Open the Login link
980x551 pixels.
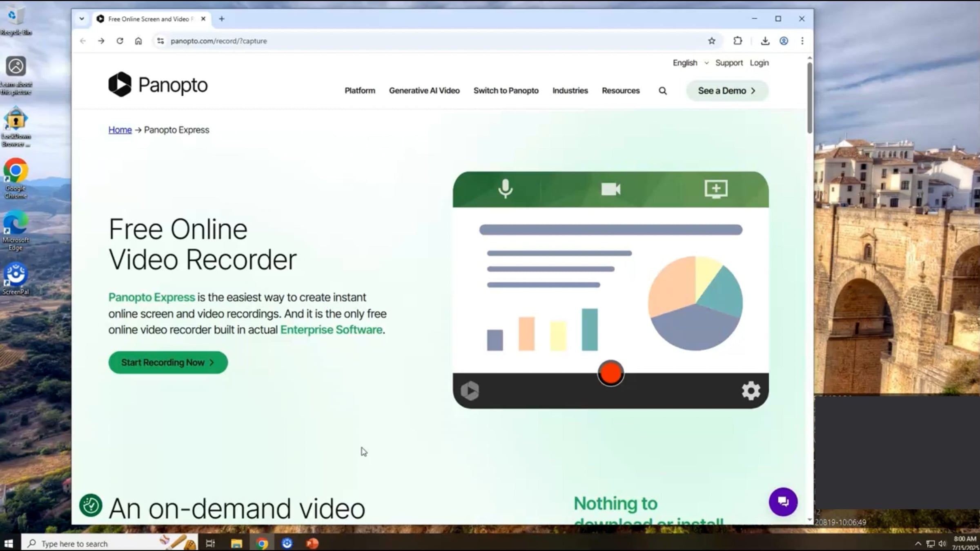click(759, 63)
